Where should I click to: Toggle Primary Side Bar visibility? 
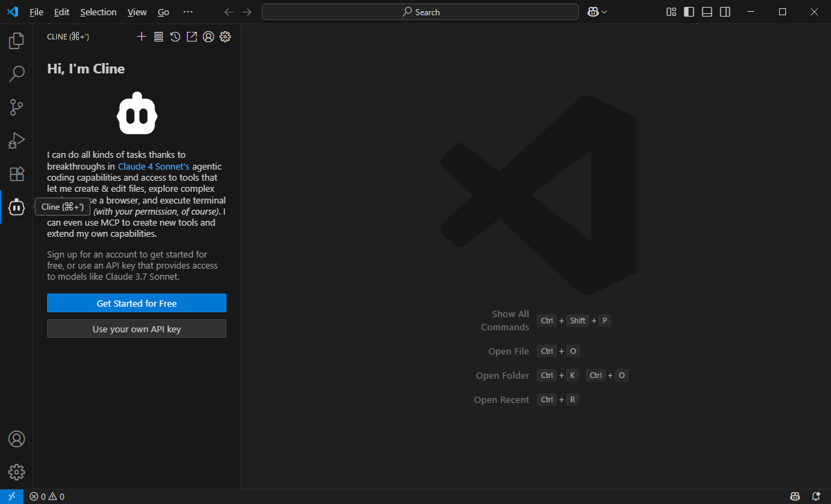689,12
